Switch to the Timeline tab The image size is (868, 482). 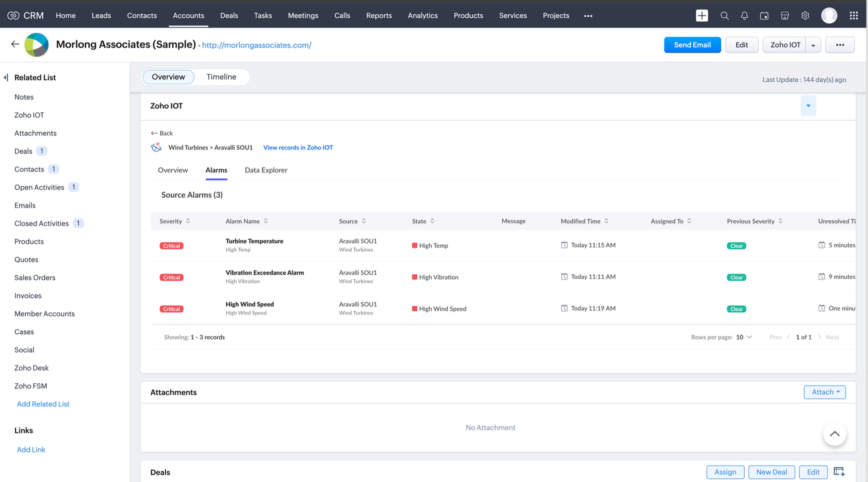click(x=221, y=77)
